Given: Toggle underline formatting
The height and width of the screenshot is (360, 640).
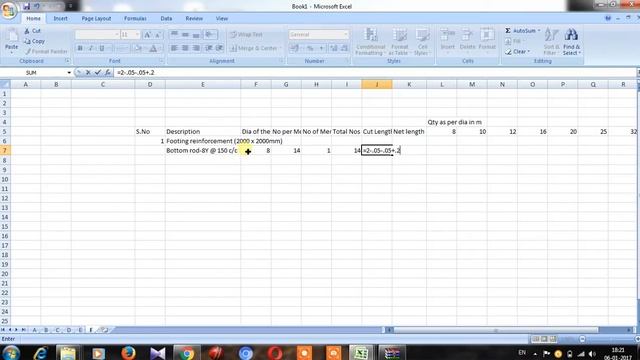Looking at the screenshot, I should [102, 48].
